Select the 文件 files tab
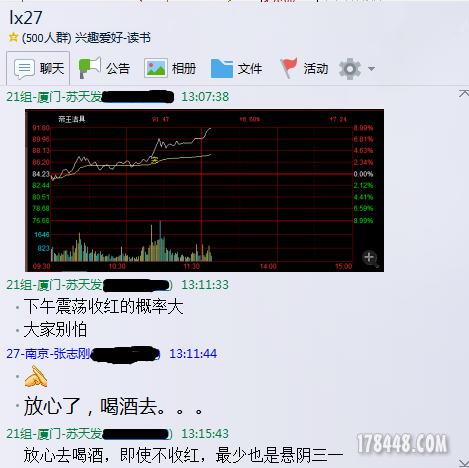The height and width of the screenshot is (468, 469). (236, 69)
